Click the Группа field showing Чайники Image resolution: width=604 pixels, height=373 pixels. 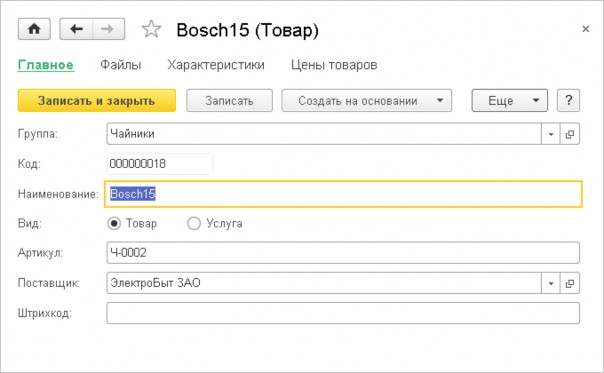[x=324, y=134]
